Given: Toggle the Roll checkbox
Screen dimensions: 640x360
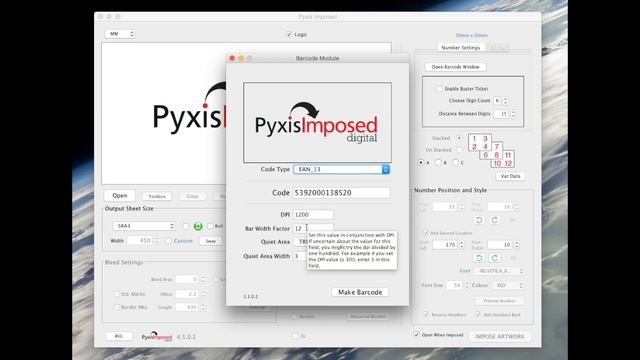Looking at the screenshot, I should pyautogui.click(x=210, y=226).
